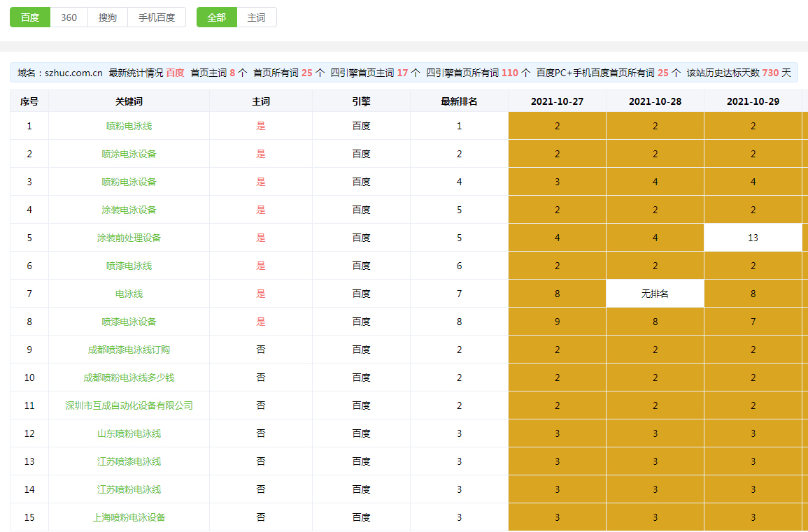Click the 关键词 column header
Viewport: 808px width, 532px height.
click(x=129, y=101)
